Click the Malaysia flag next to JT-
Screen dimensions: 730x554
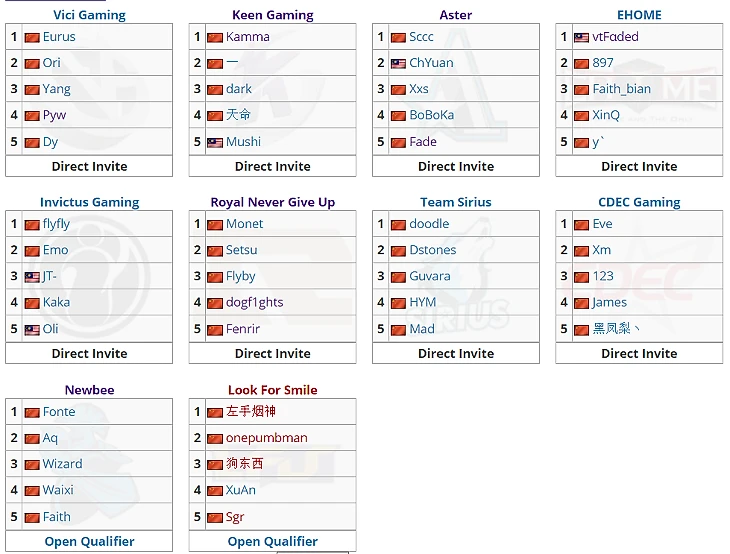click(32, 277)
